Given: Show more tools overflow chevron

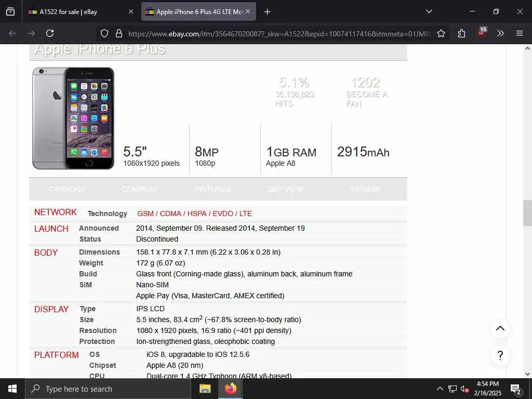Looking at the screenshot, I should (x=500, y=33).
